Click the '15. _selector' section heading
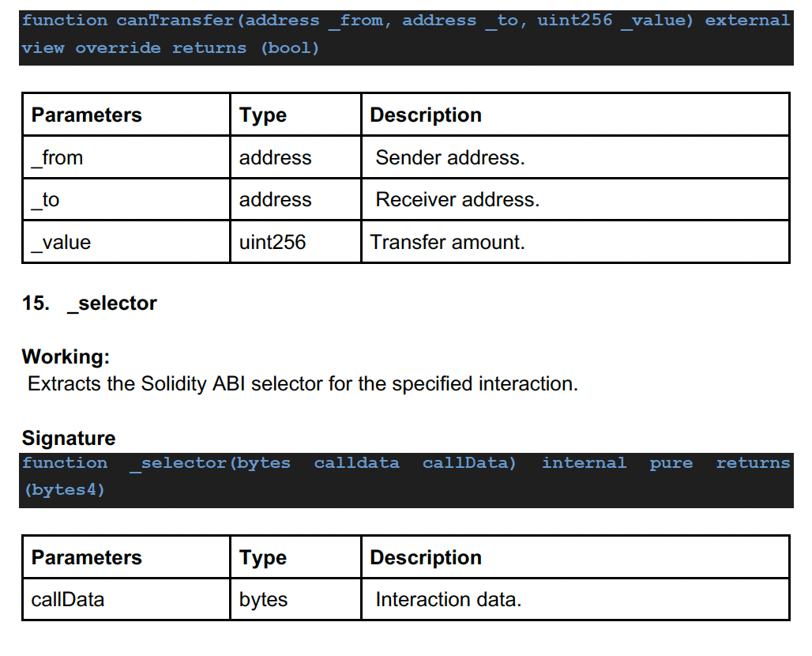Screen dimensions: 812x656 [89, 303]
